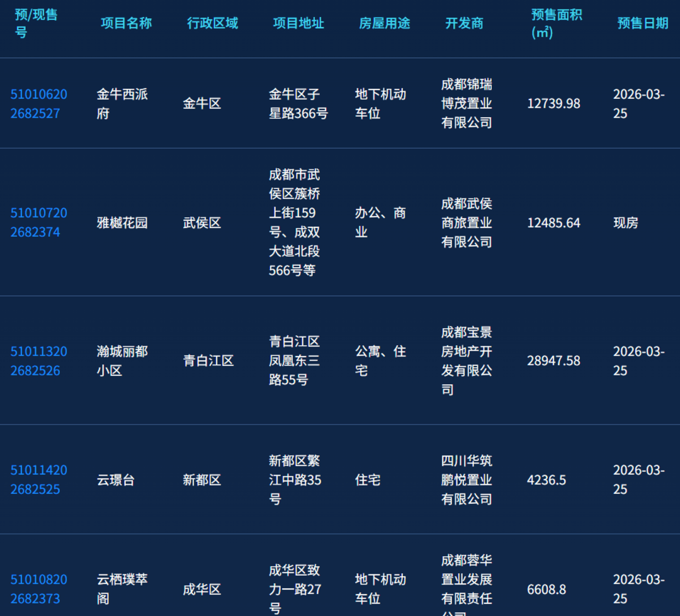The height and width of the screenshot is (616, 680).
Task: Select the 项目地址 column header
Action: [298, 23]
